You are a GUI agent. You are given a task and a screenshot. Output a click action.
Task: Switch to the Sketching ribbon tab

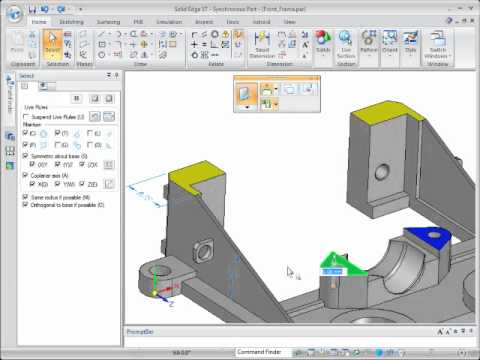click(x=71, y=22)
